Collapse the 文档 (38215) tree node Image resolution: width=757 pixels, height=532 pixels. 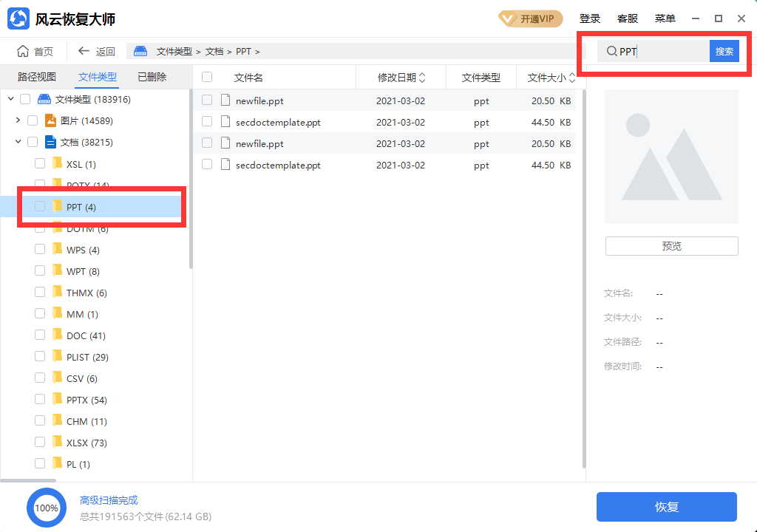[18, 141]
